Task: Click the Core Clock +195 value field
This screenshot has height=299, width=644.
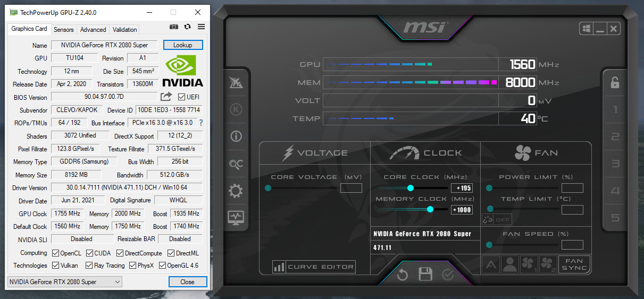Action: [461, 188]
